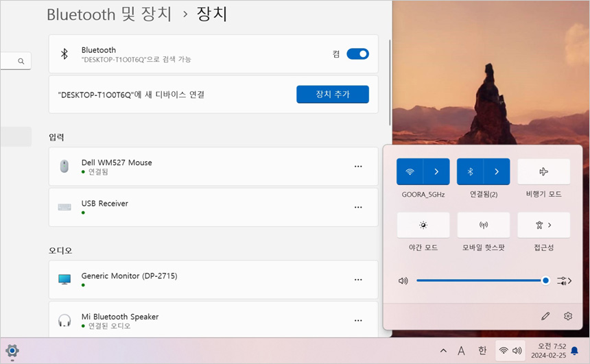Turn off the Bluetooth toggle switch
This screenshot has height=364, width=590.
point(357,54)
